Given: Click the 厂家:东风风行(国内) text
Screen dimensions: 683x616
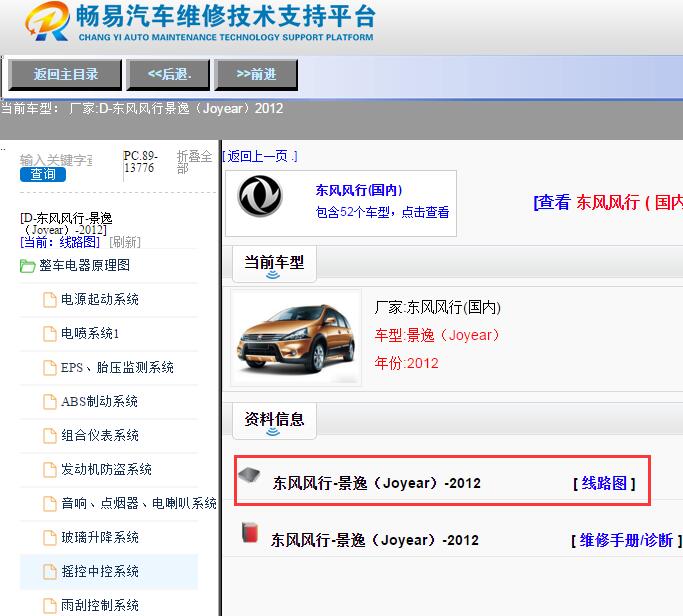Looking at the screenshot, I should 438,308.
